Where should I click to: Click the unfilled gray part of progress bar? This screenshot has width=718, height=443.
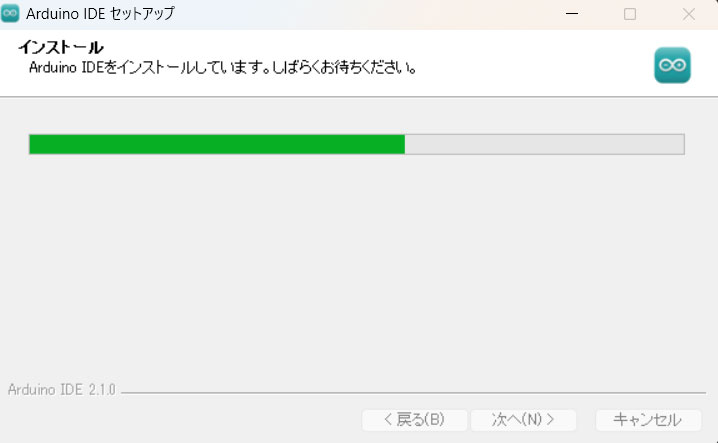pyautogui.click(x=544, y=144)
